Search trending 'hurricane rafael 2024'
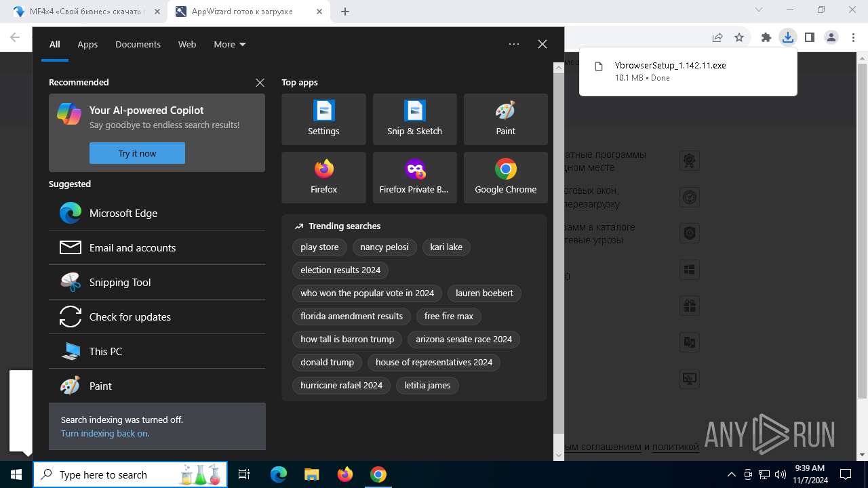Viewport: 868px width, 488px height. coord(342,385)
